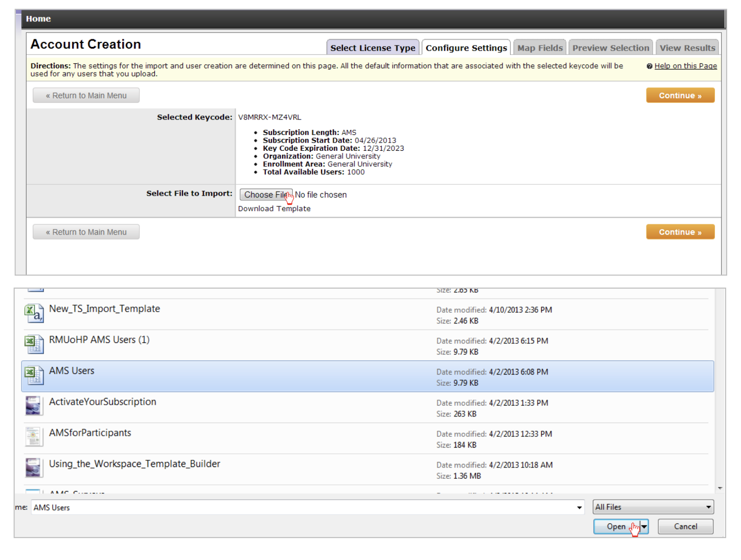The height and width of the screenshot is (560, 741).
Task: Click the Subscription Length: AMS line
Action: [x=310, y=132]
